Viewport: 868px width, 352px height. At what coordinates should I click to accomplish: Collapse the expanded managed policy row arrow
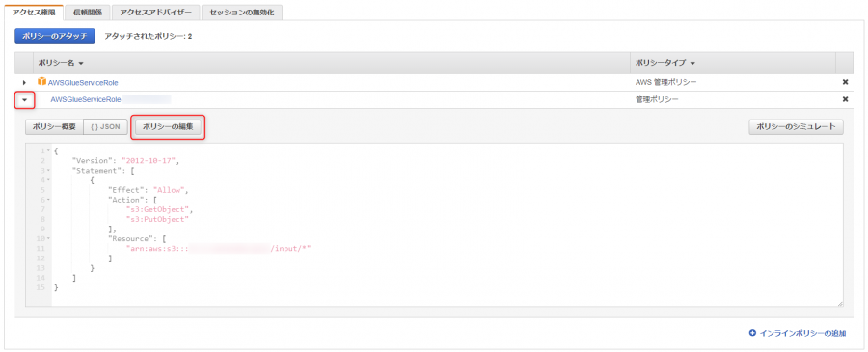click(24, 100)
